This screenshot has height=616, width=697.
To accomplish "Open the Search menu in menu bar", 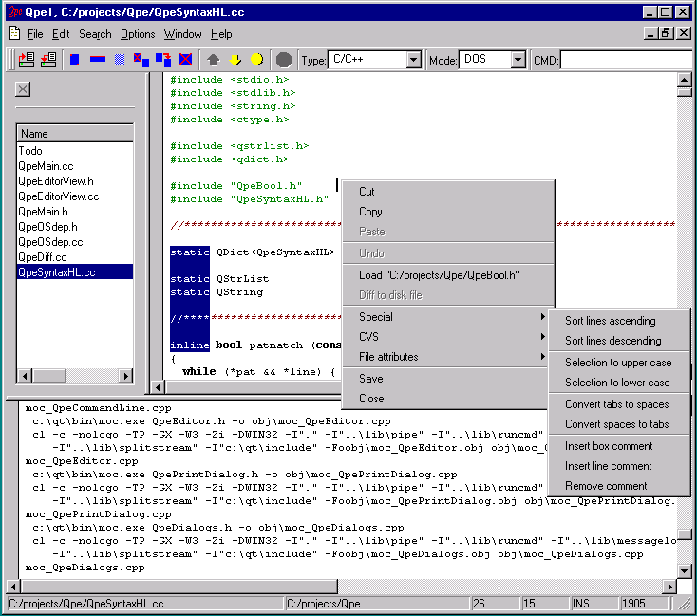I will click(x=95, y=34).
